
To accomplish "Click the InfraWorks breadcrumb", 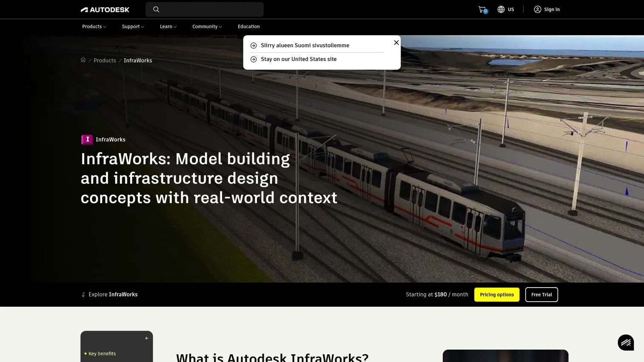I will pyautogui.click(x=138, y=60).
